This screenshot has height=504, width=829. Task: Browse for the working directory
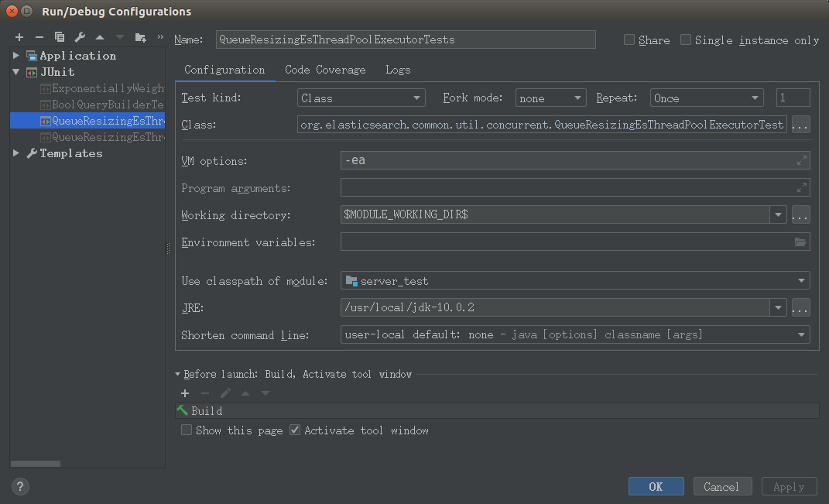[800, 214]
